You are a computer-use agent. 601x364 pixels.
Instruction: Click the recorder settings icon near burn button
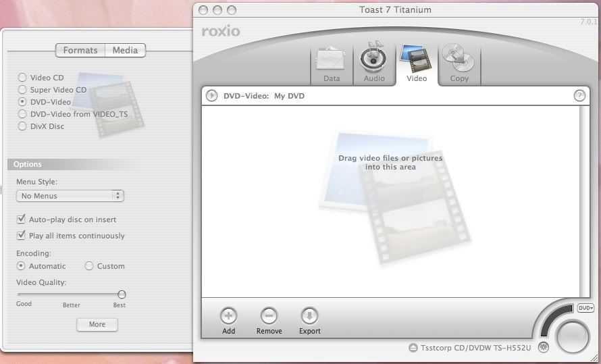point(543,348)
